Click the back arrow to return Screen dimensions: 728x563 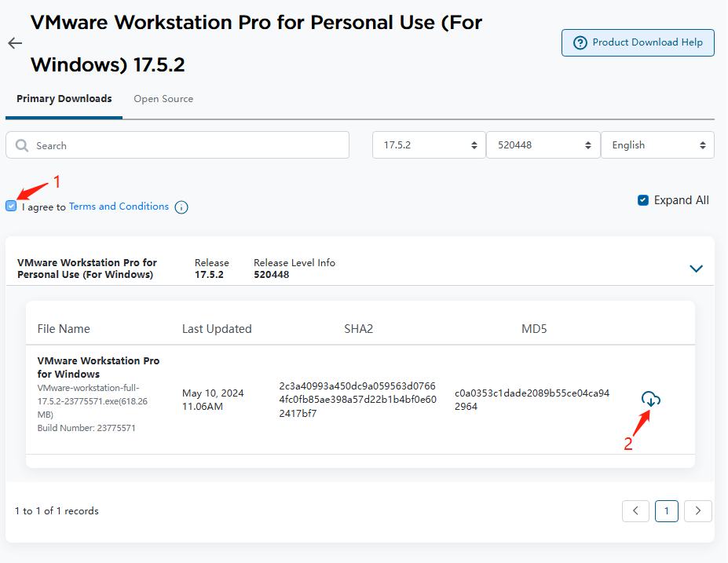(14, 43)
